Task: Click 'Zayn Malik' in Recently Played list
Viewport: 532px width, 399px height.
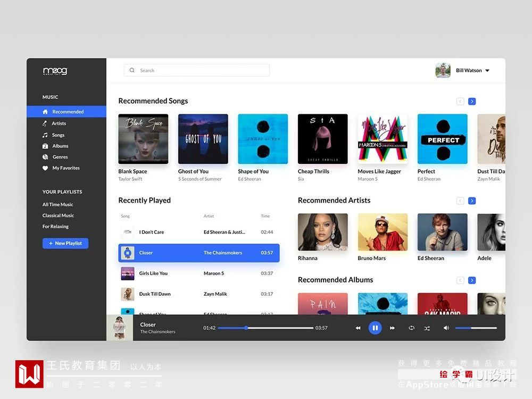Action: (215, 294)
